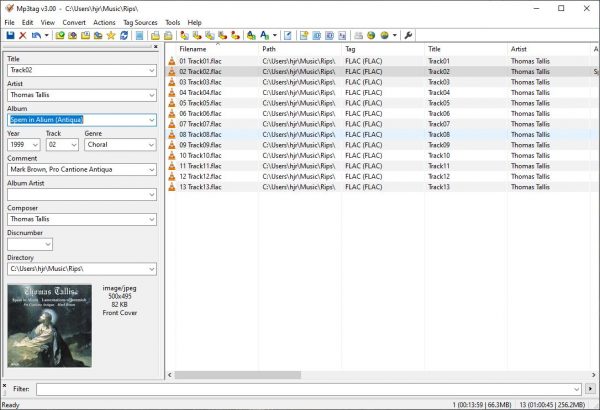Image resolution: width=600 pixels, height=410 pixels.
Task: Open the Edit menu
Action: (27, 23)
